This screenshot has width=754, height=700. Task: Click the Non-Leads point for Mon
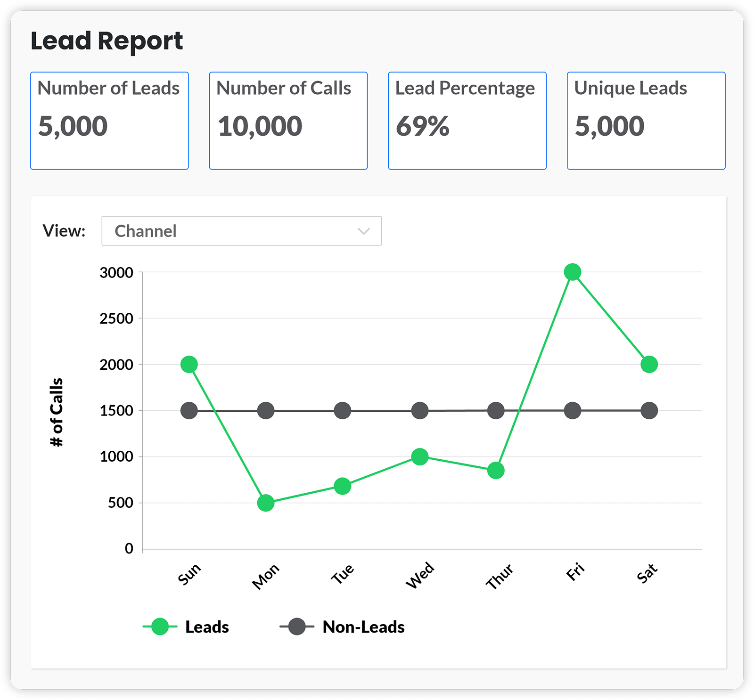[266, 410]
